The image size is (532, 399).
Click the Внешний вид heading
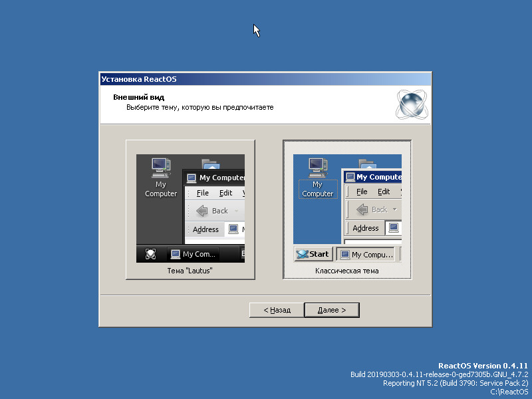click(138, 97)
